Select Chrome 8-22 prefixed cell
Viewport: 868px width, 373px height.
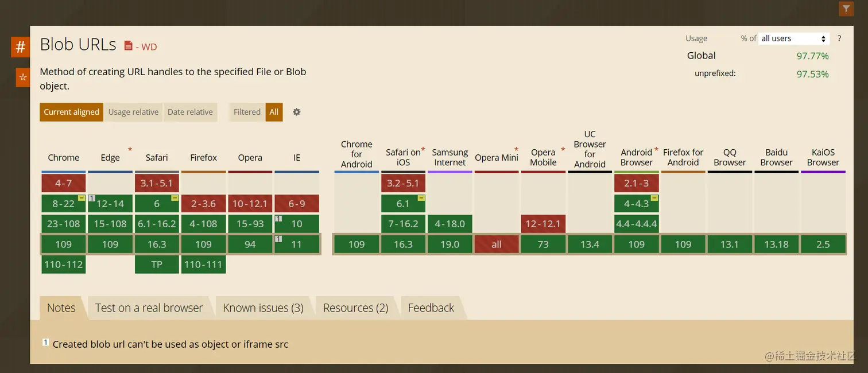pyautogui.click(x=64, y=204)
